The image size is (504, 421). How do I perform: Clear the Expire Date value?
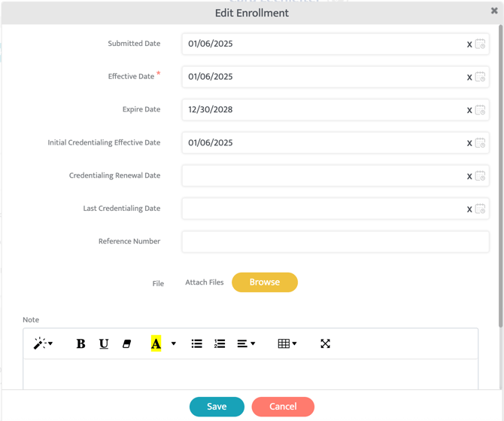point(469,110)
